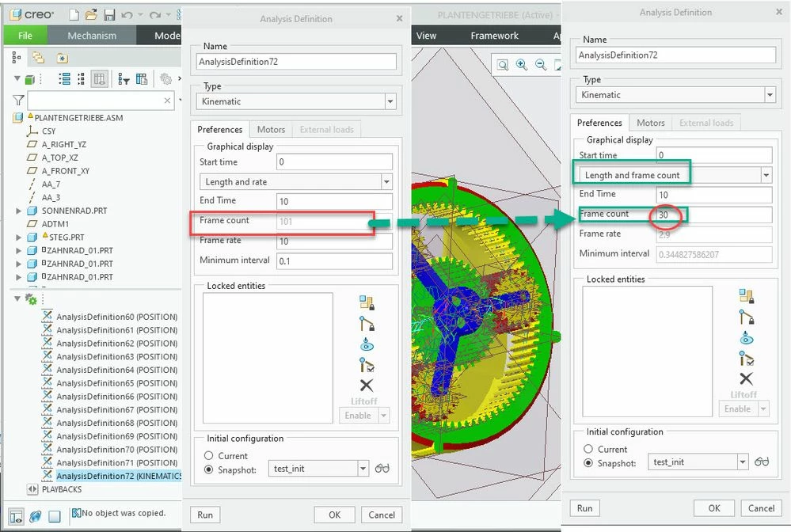Add a connection lock in the Length and rate dialog
Screen dimensions: 791x532
[x=367, y=323]
